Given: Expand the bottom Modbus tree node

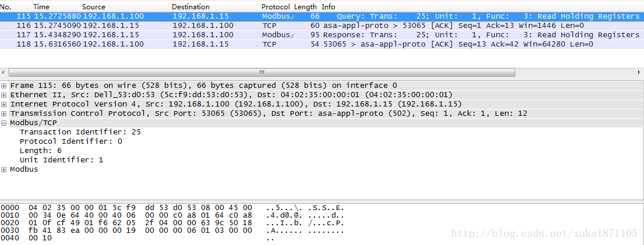Looking at the screenshot, I should (4, 169).
